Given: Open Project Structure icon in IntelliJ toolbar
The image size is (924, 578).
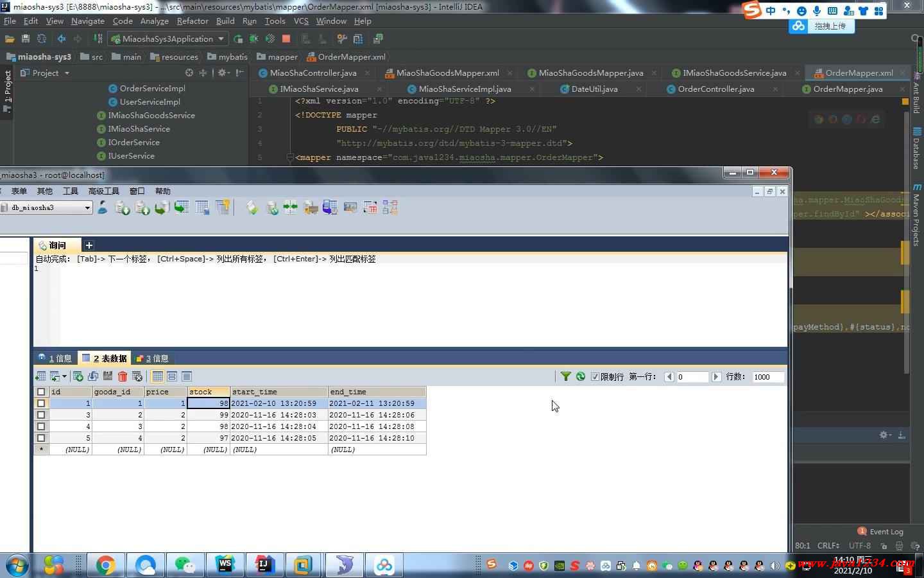Looking at the screenshot, I should [358, 39].
